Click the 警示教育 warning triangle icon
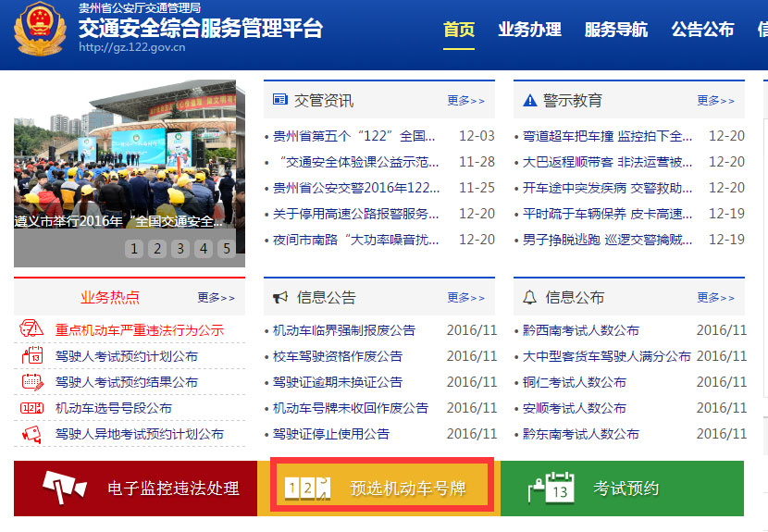The width and height of the screenshot is (768, 532). pos(530,101)
